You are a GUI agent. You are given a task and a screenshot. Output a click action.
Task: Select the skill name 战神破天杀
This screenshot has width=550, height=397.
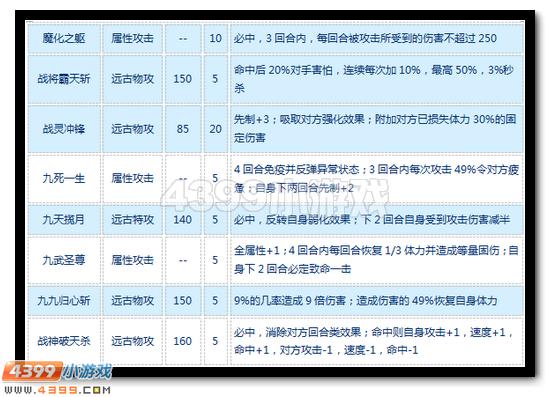[64, 341]
